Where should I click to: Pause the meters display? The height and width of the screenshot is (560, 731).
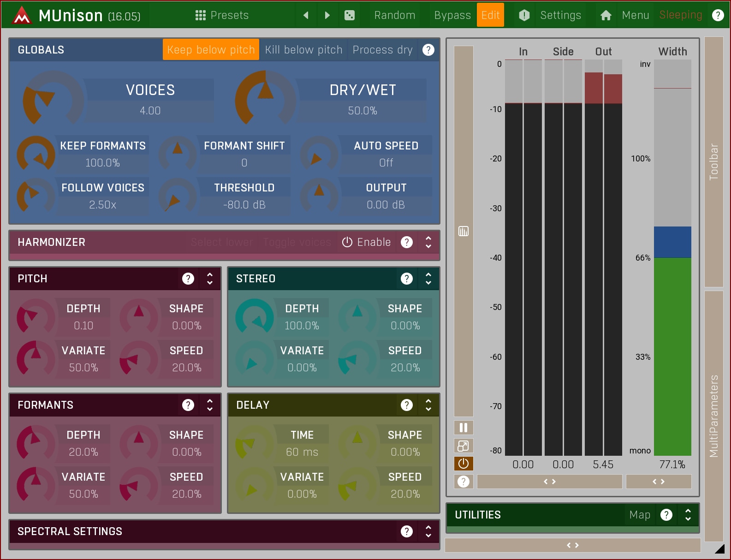pos(464,428)
